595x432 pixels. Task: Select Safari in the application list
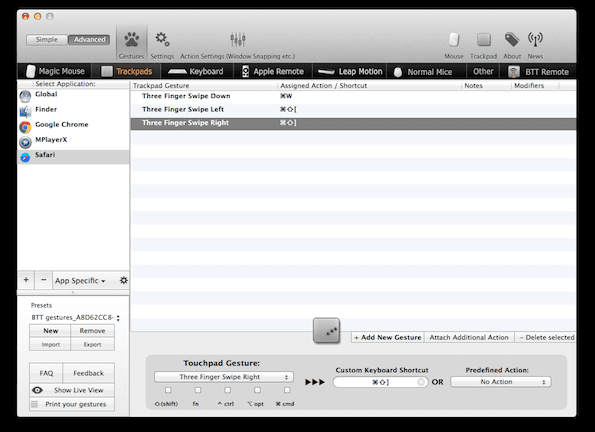(x=73, y=156)
